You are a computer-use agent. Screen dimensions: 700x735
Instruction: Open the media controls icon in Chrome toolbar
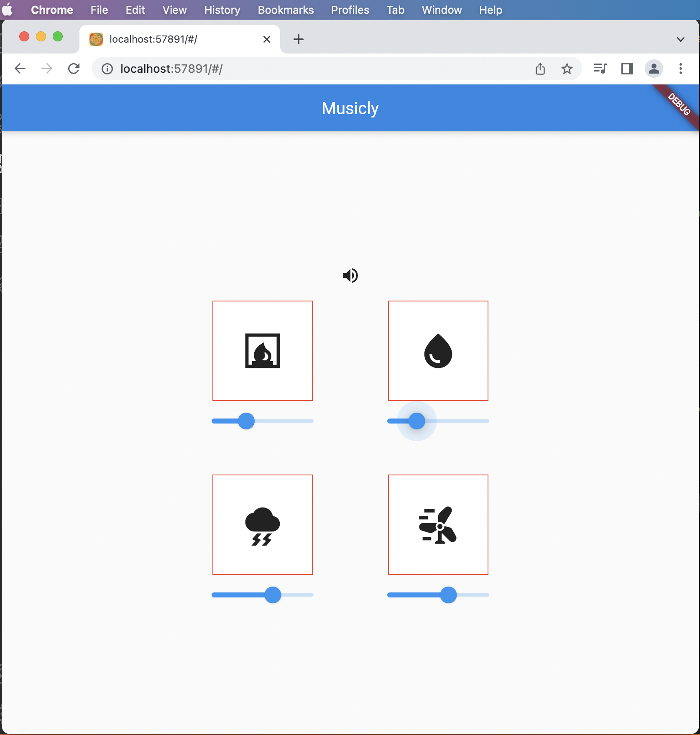600,69
